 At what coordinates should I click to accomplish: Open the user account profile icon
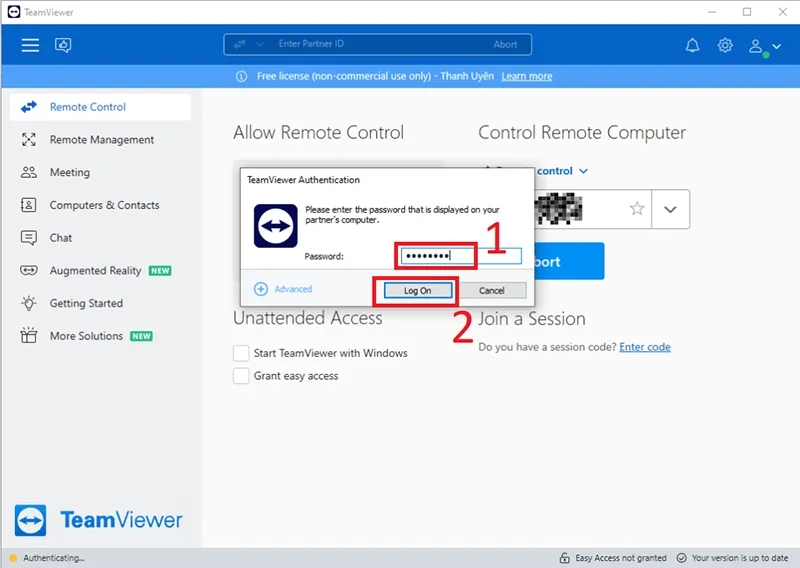[756, 46]
